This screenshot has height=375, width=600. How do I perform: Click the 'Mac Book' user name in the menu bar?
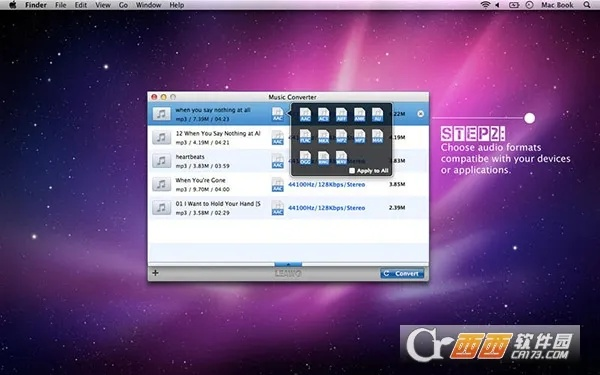(x=557, y=5)
